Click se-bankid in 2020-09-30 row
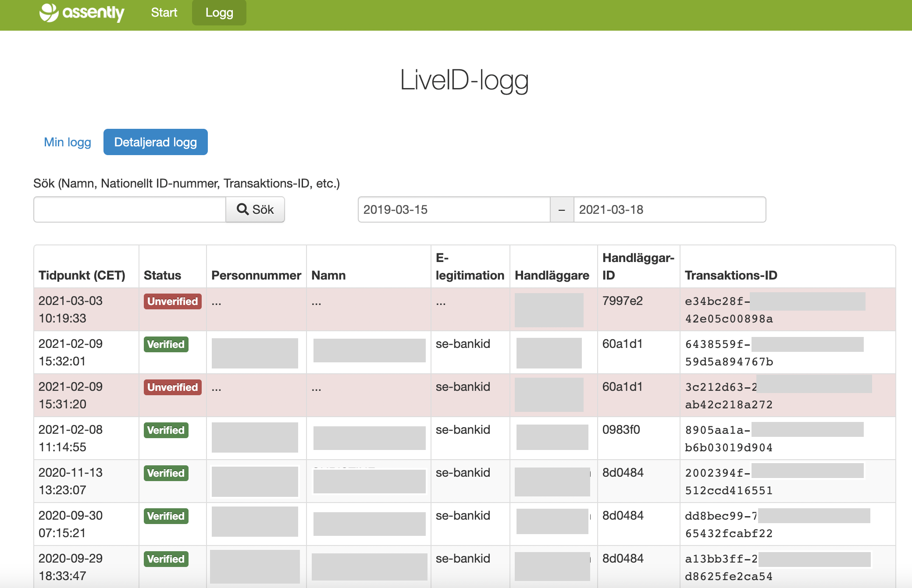This screenshot has height=588, width=912. click(463, 515)
